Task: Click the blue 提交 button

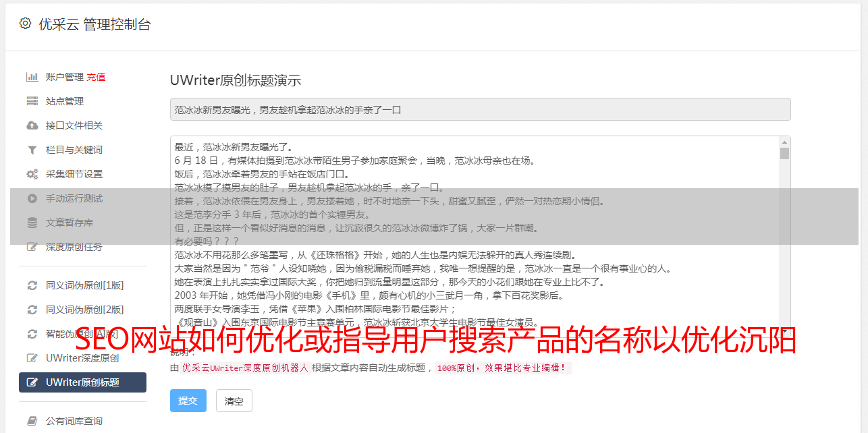Action: [188, 401]
